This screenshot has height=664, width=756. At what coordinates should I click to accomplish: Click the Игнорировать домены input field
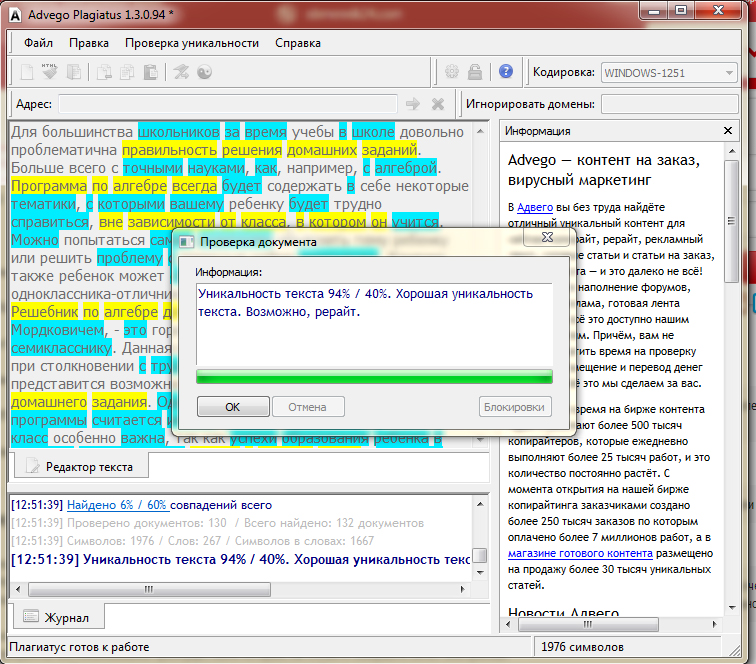(x=669, y=104)
